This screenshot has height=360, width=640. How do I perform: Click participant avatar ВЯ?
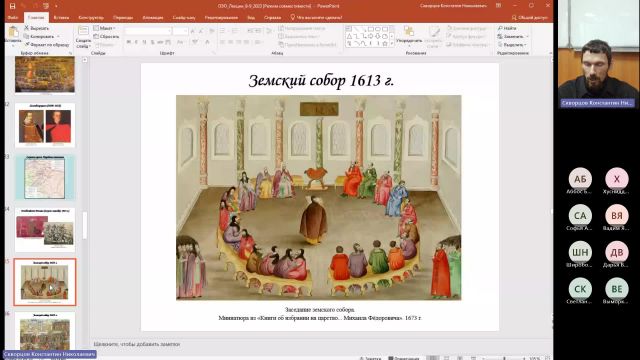coord(617,216)
